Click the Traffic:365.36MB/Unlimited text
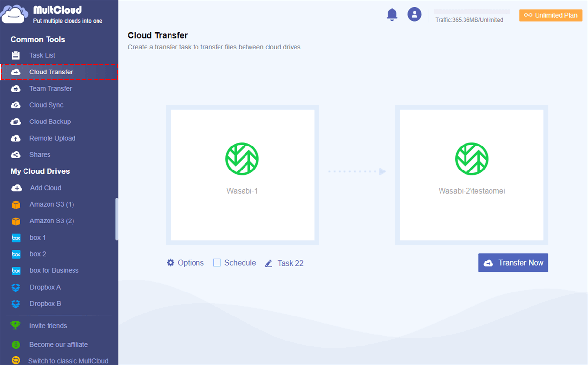588x365 pixels. click(469, 20)
